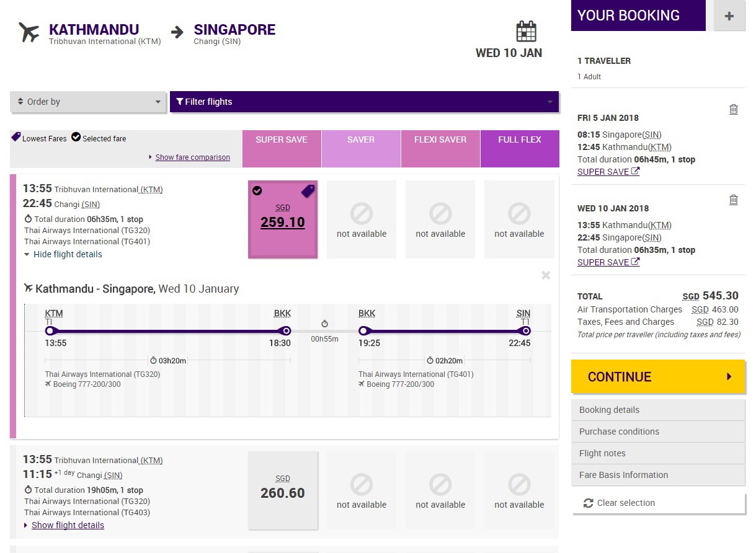The height and width of the screenshot is (553, 756).
Task: Click the BKK arrival marker at 18:30 on timeline
Action: tap(285, 331)
